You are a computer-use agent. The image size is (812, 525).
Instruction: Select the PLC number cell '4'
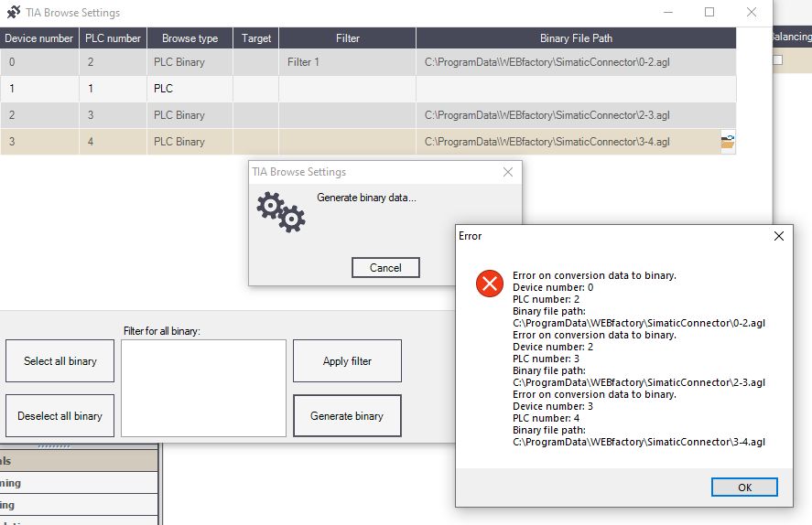[x=113, y=141]
